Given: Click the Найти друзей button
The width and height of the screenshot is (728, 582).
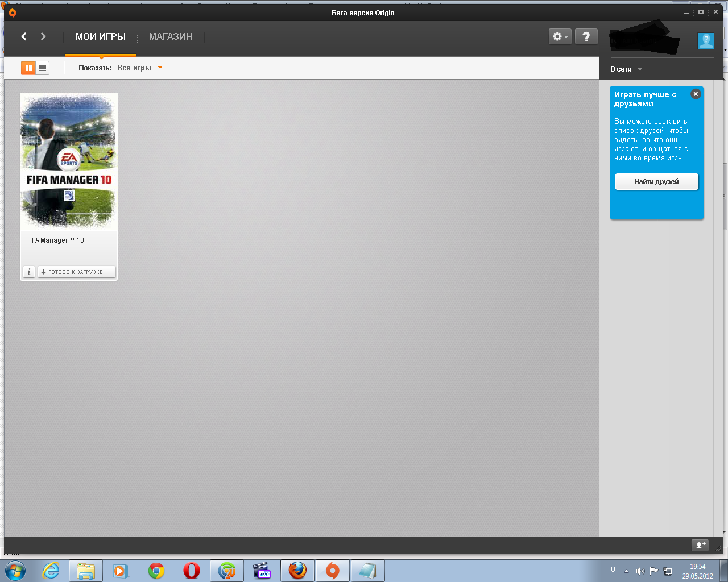Looking at the screenshot, I should point(656,182).
